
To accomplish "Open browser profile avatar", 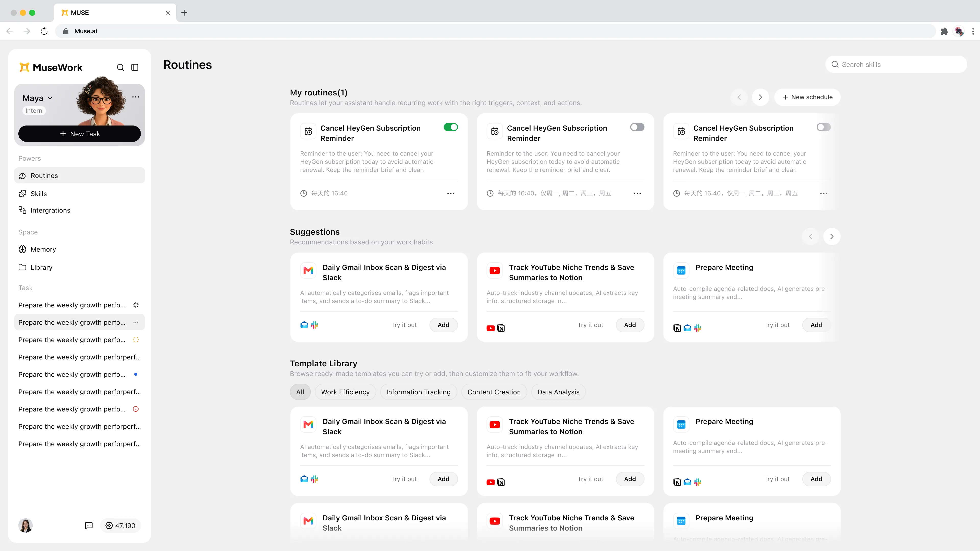I will coord(959,31).
